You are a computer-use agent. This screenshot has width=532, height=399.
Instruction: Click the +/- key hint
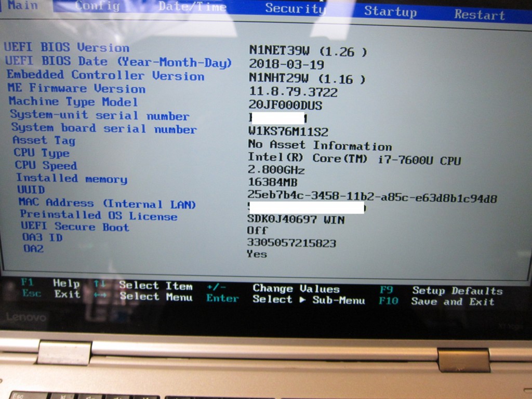[x=216, y=287]
